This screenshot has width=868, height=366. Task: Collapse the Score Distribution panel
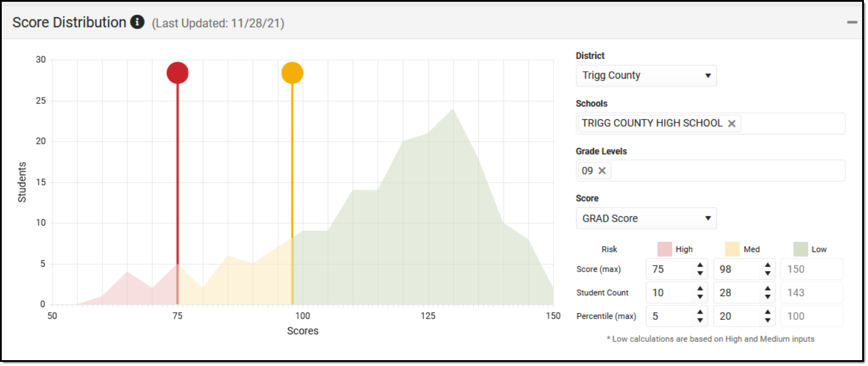click(x=852, y=22)
